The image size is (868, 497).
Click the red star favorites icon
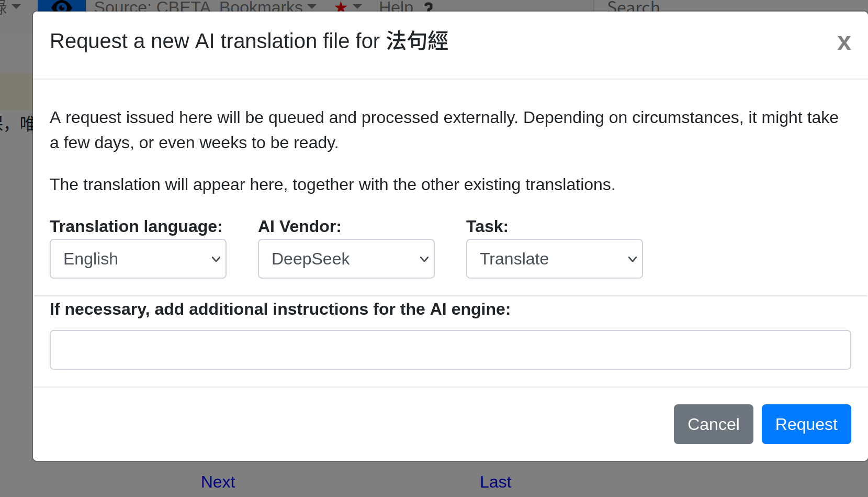(341, 7)
